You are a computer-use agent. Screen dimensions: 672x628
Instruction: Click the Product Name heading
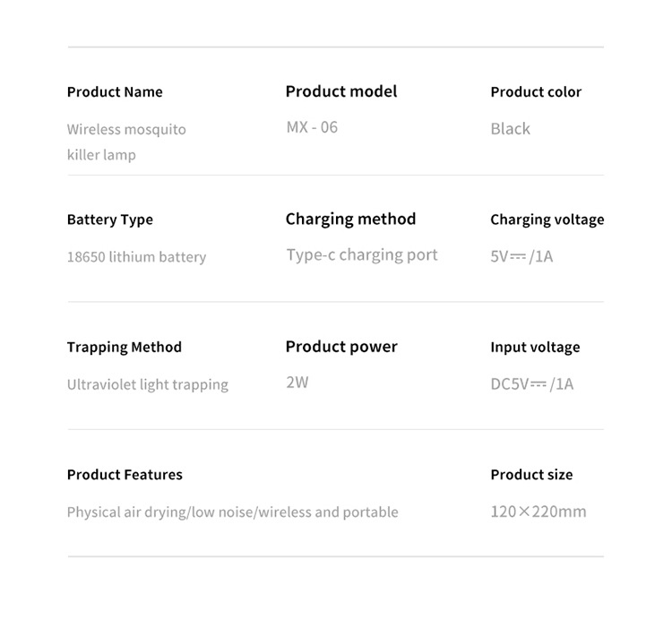pos(115,92)
